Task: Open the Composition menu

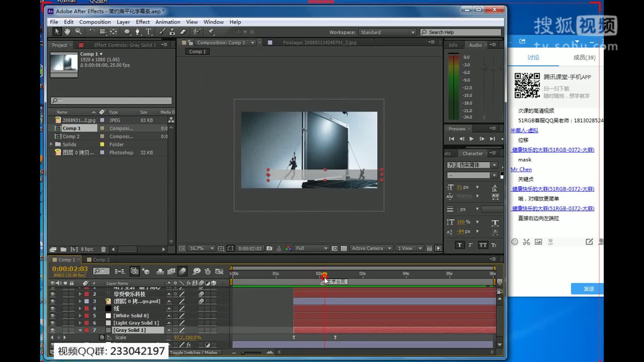Action: click(95, 22)
